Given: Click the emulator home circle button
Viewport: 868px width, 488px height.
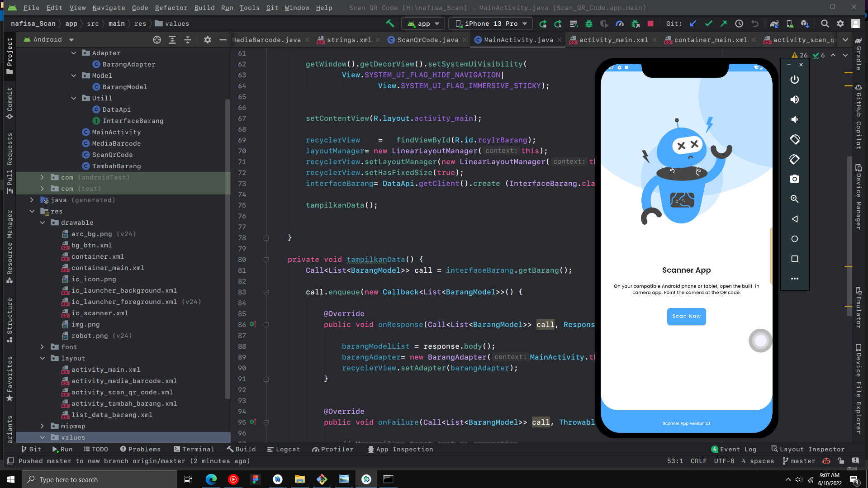Looking at the screenshot, I should 795,239.
